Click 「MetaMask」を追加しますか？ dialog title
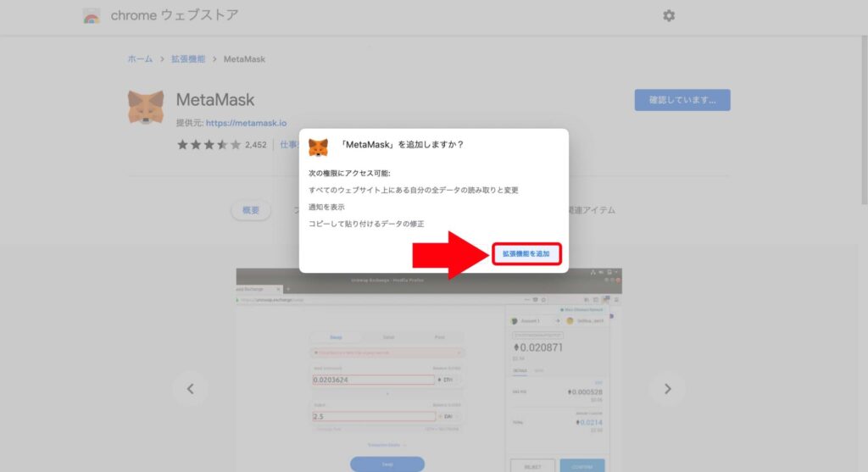The width and height of the screenshot is (868, 472). 402,144
